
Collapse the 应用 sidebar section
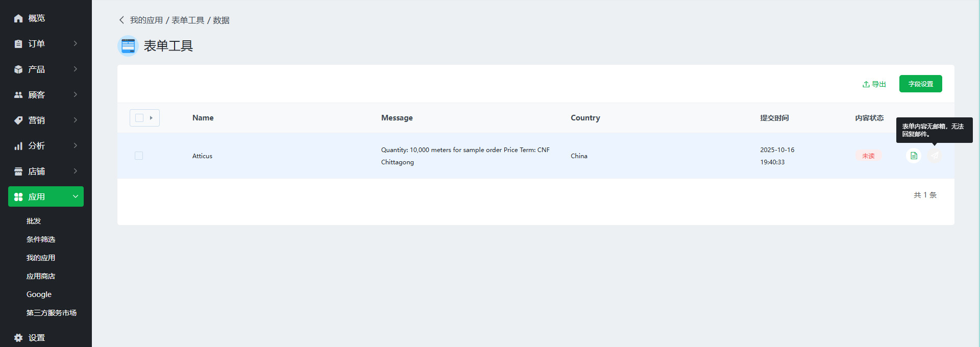75,196
